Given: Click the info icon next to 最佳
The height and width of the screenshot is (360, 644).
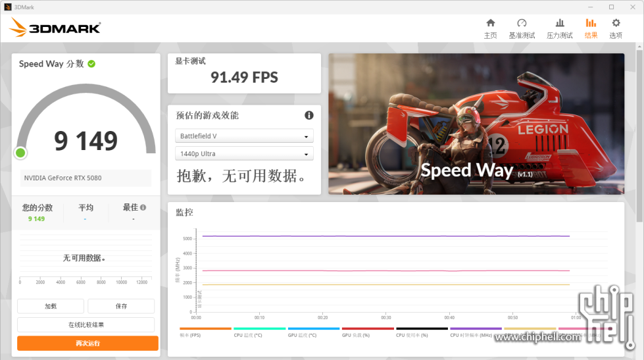Looking at the screenshot, I should pos(143,207).
